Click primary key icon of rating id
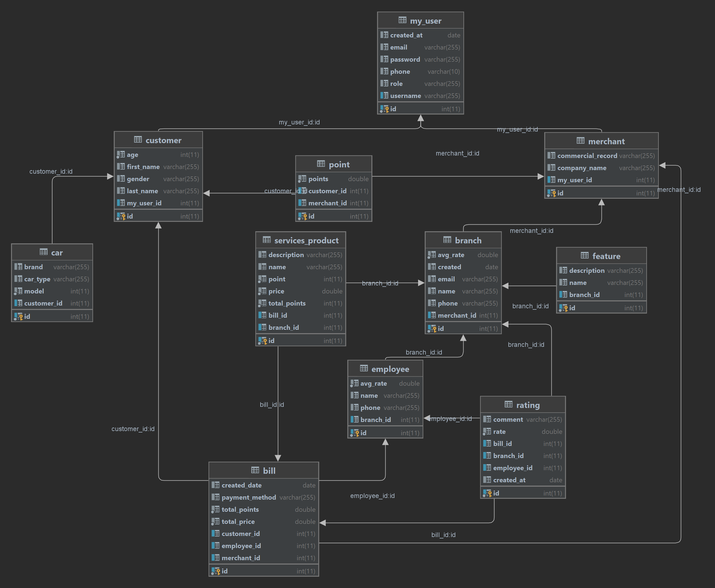 coord(487,493)
